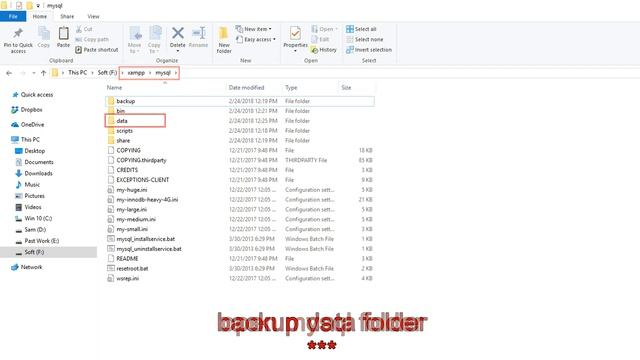
Task: Click Soft (F:) breadcrumb in address bar
Action: pyautogui.click(x=107, y=73)
